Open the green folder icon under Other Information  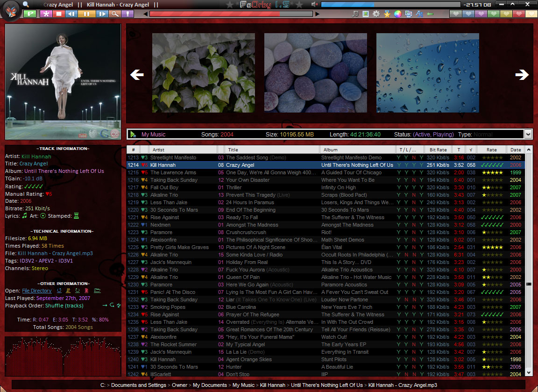click(x=97, y=291)
